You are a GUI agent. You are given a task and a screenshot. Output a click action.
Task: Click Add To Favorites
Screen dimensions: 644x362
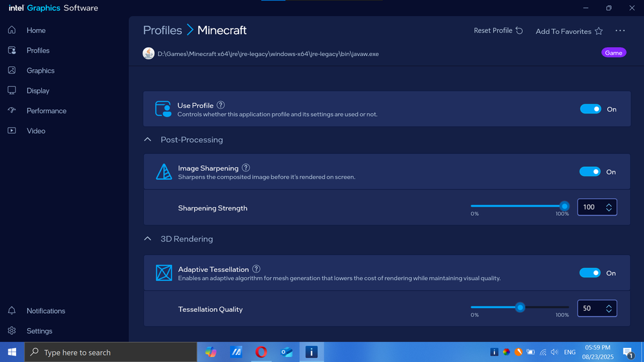pyautogui.click(x=569, y=31)
